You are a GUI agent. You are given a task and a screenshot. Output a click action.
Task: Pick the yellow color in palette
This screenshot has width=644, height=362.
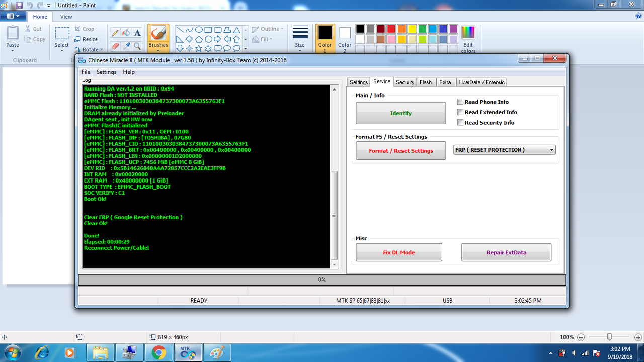tap(412, 29)
